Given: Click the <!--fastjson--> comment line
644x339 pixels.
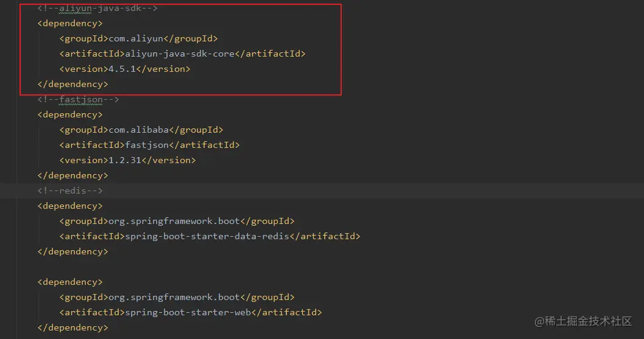Looking at the screenshot, I should 78,99.
